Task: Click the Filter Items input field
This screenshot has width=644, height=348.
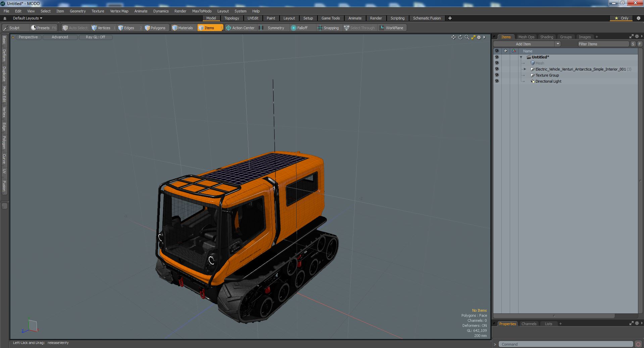Action: tap(603, 44)
